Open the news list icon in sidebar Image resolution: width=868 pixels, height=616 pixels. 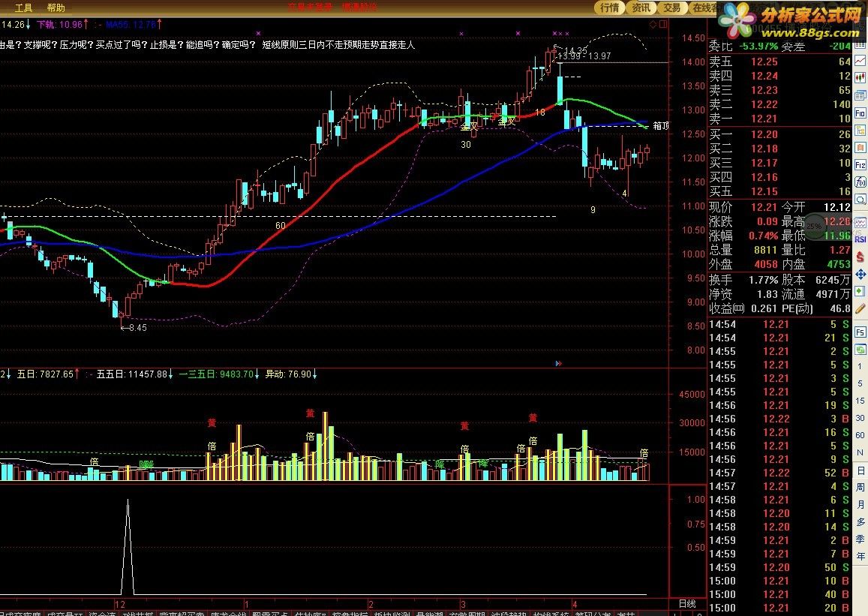pos(860,95)
